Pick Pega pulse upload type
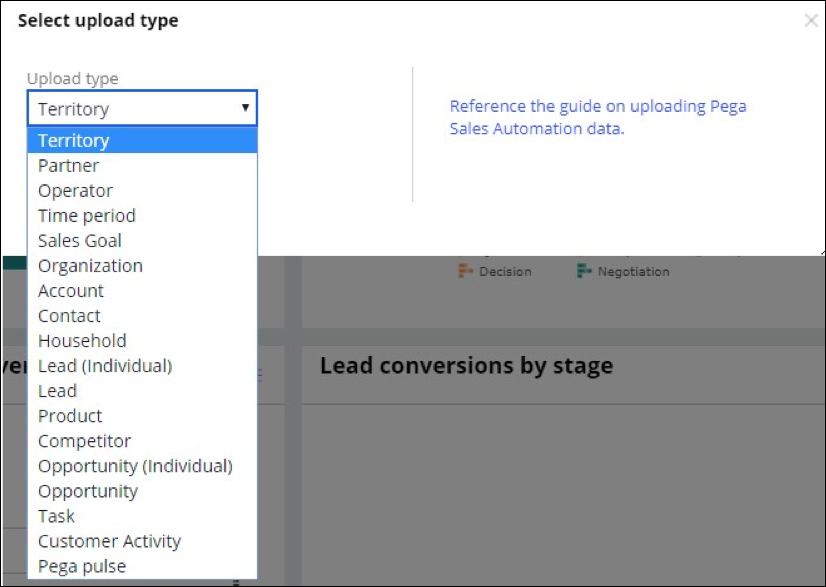Screen dimensions: 826x587 [82, 566]
